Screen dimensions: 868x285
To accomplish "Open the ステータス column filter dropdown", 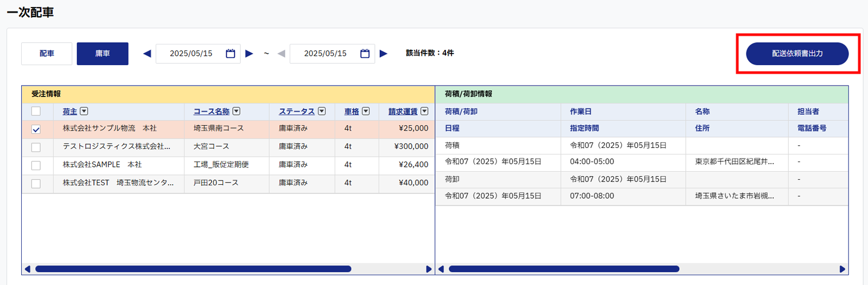I will click(322, 112).
